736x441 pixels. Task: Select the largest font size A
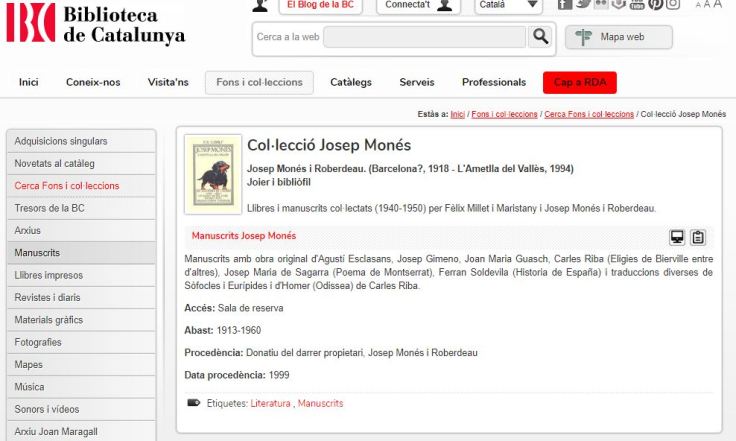(717, 4)
